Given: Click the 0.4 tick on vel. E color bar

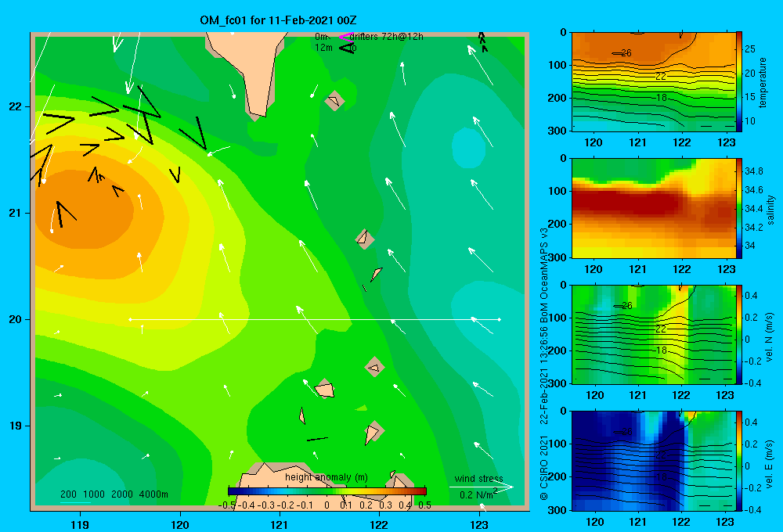Looking at the screenshot, I should click(751, 422).
